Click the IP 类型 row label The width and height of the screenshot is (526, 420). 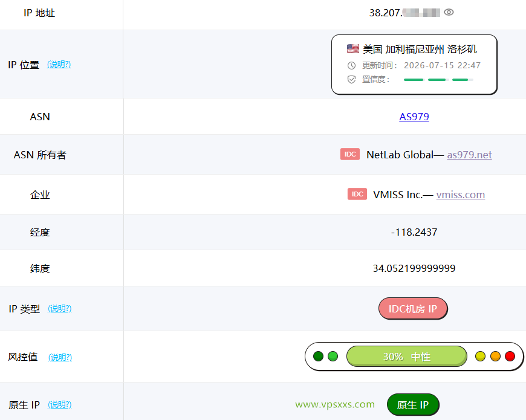24,309
